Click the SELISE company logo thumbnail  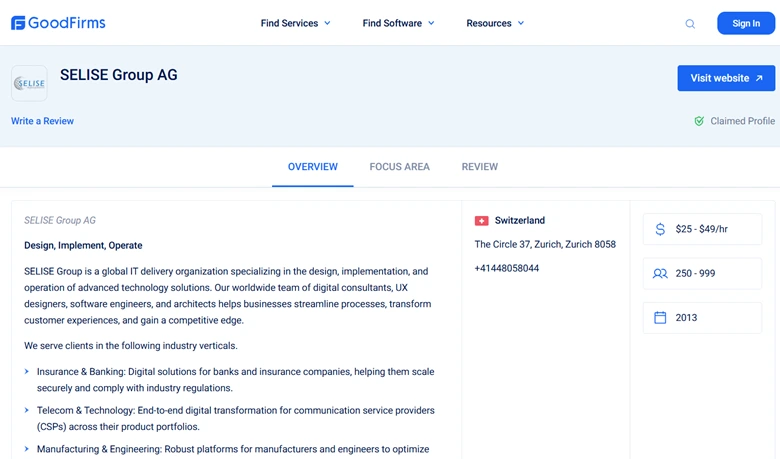tap(29, 84)
